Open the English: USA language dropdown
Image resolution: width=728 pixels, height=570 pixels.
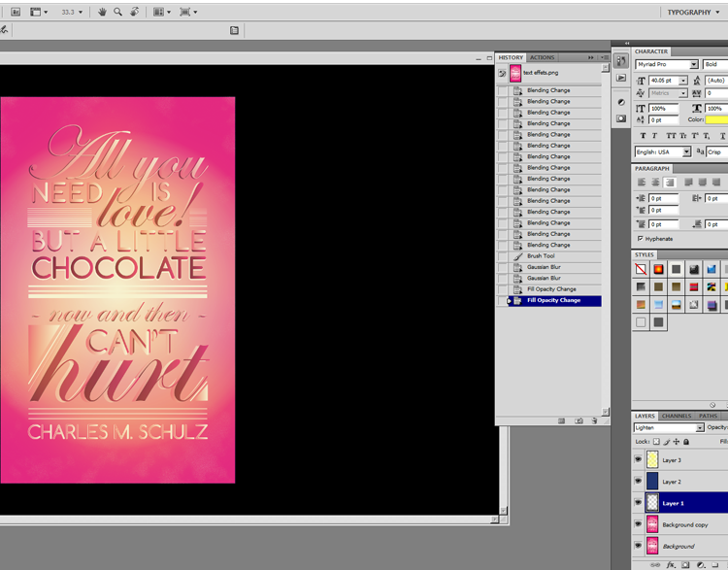(x=686, y=151)
